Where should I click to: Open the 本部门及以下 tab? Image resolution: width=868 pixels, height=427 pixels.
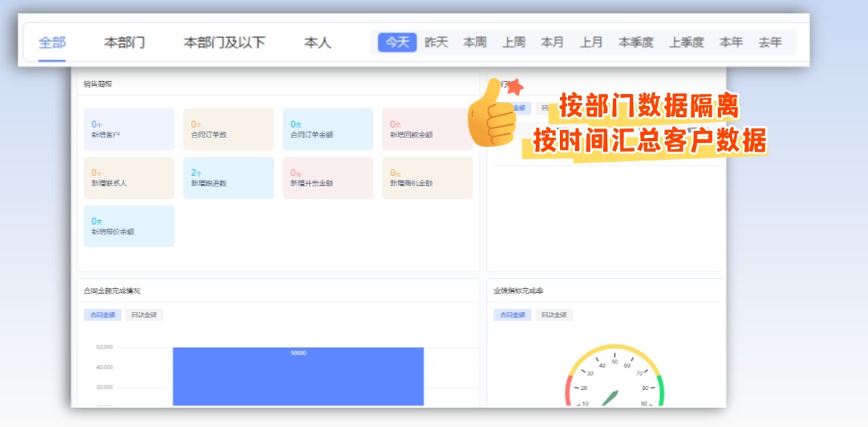tap(225, 43)
